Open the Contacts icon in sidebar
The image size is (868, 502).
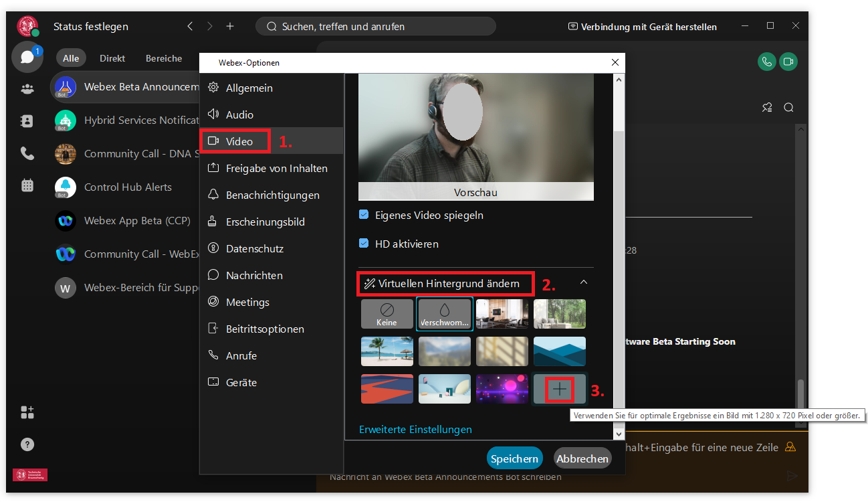[x=27, y=121]
